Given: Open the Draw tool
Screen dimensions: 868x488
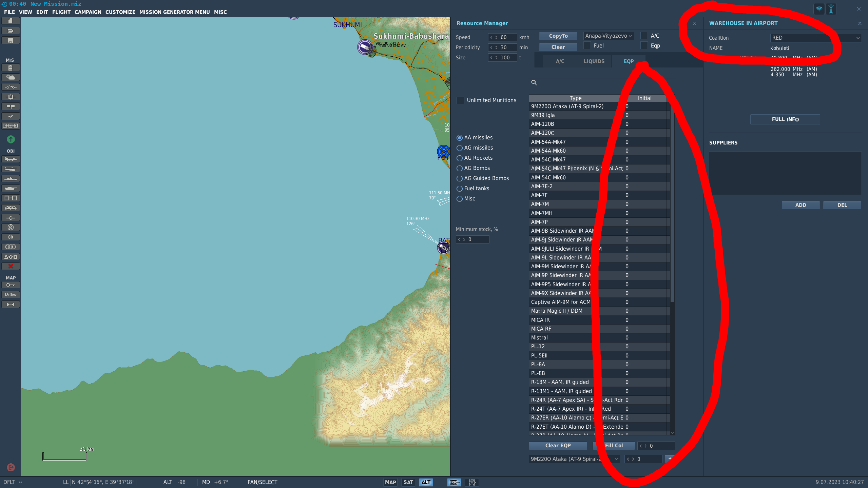Looking at the screenshot, I should point(11,295).
